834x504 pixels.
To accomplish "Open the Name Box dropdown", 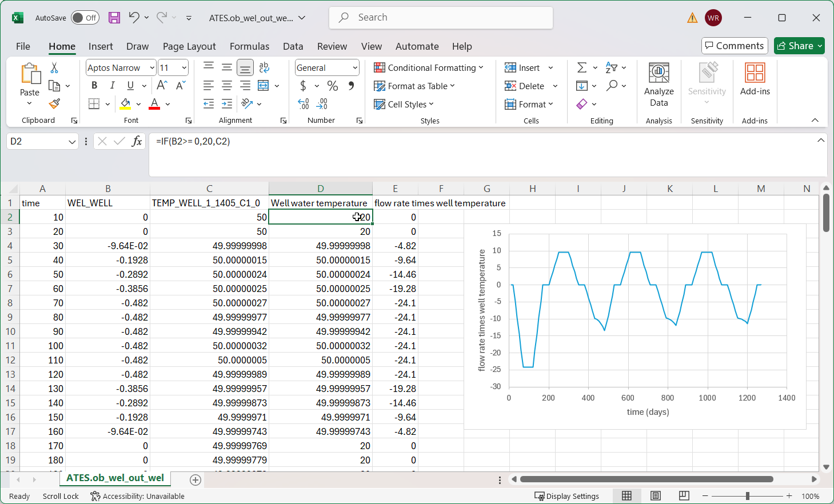I will [x=72, y=141].
